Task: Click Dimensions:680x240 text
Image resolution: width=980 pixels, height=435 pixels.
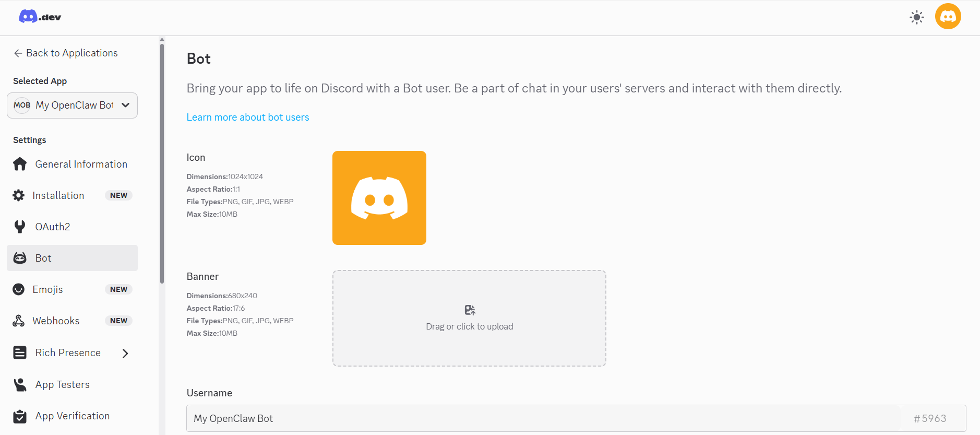Action: pos(222,296)
